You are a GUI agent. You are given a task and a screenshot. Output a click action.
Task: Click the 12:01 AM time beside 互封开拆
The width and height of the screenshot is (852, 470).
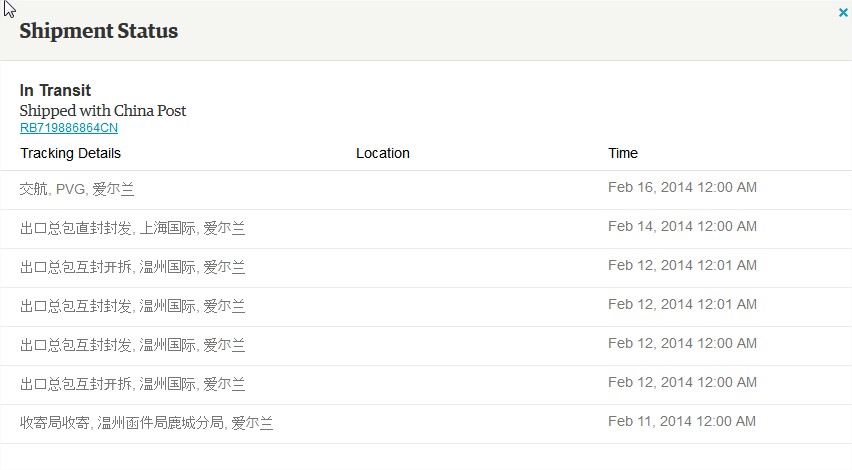[682, 265]
